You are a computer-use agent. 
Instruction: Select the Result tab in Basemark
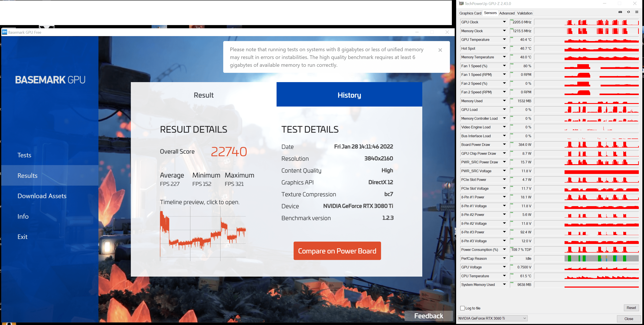pyautogui.click(x=204, y=95)
